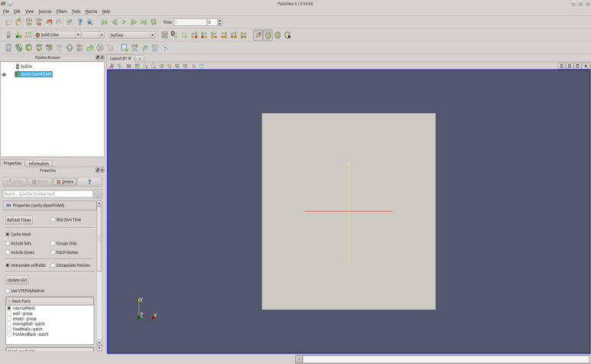Jump to last frame button
591x364 pixels.
(x=144, y=22)
